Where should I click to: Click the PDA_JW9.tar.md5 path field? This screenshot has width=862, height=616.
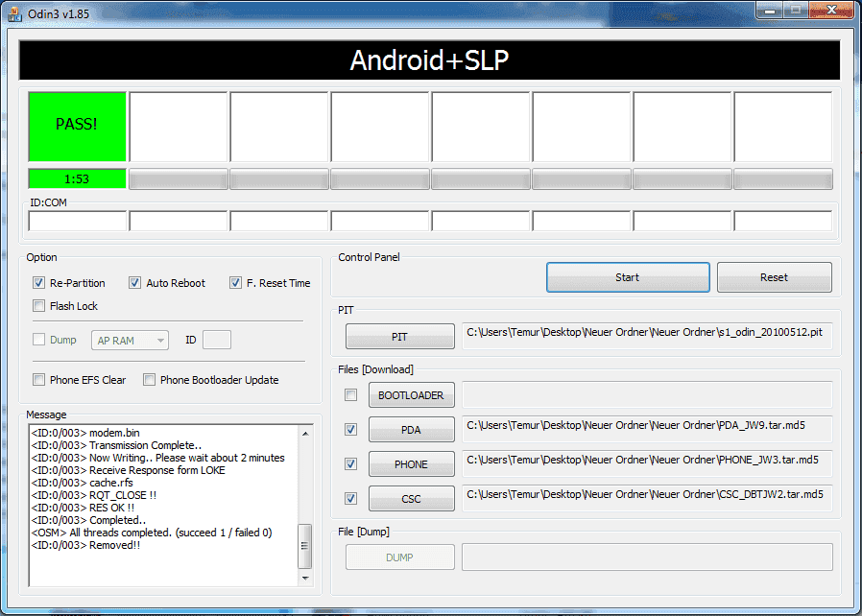[647, 429]
